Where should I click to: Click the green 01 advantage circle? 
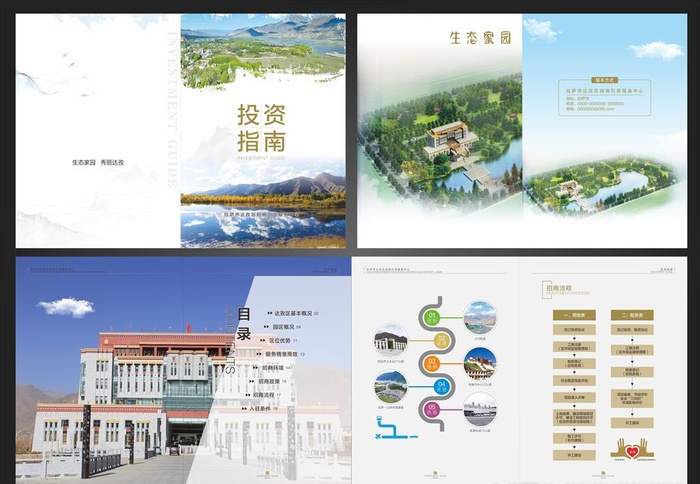coord(432,318)
